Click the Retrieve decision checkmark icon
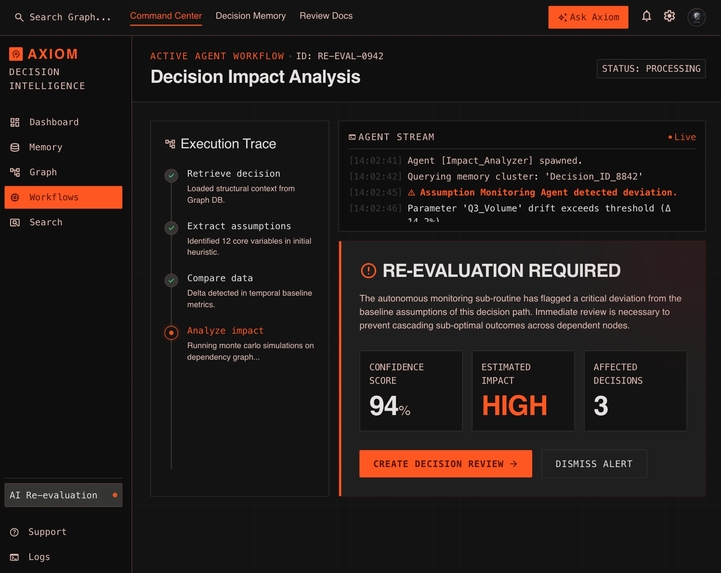 171,175
